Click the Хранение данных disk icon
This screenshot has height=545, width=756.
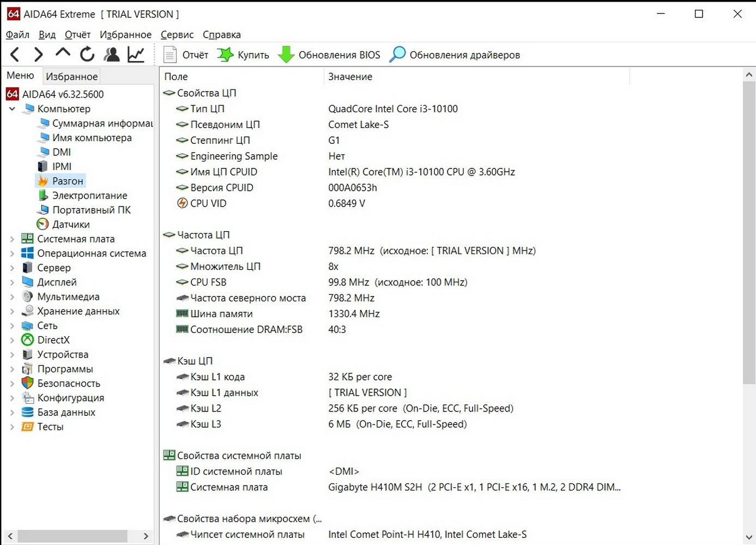[x=27, y=311]
